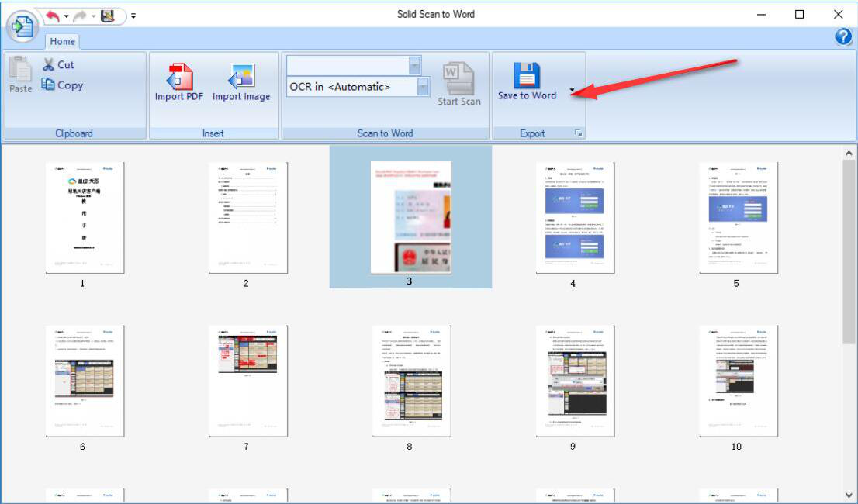
Task: Open the Save to Word dropdown arrow
Action: (x=572, y=90)
